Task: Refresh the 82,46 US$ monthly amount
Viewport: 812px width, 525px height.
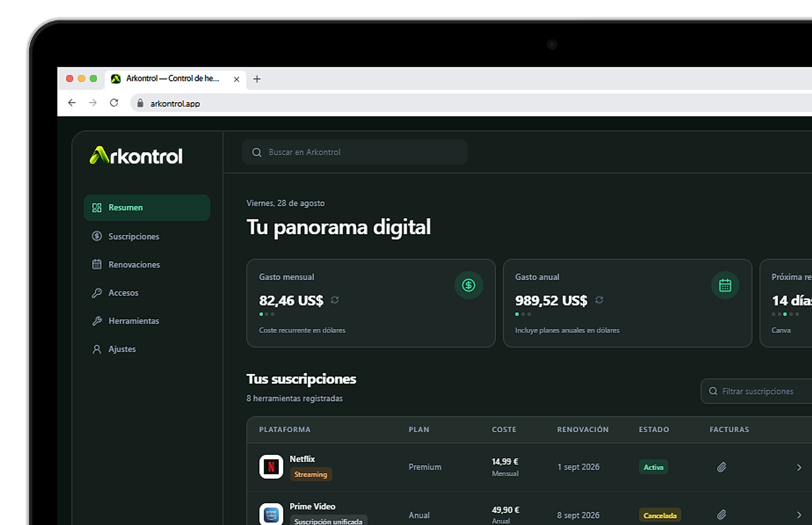Action: tap(335, 300)
